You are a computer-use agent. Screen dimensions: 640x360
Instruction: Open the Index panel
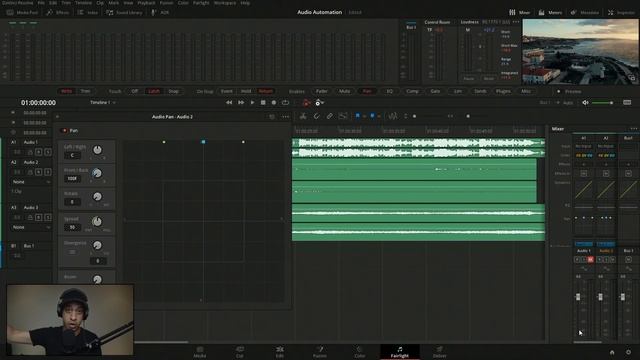88,13
